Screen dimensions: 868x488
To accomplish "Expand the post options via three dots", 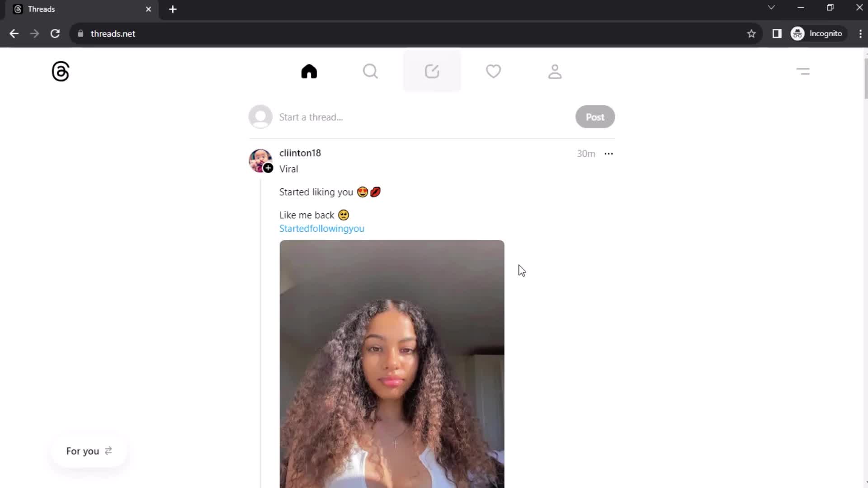I will tap(609, 153).
